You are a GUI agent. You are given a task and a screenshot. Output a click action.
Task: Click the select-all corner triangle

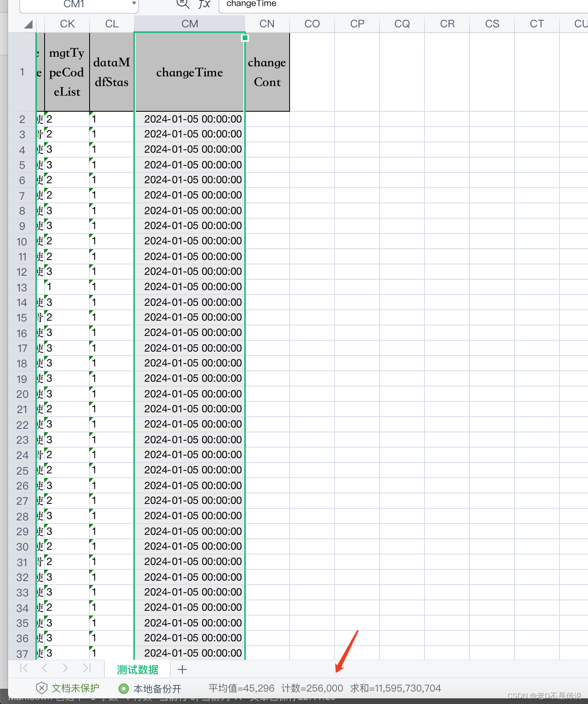pyautogui.click(x=28, y=24)
